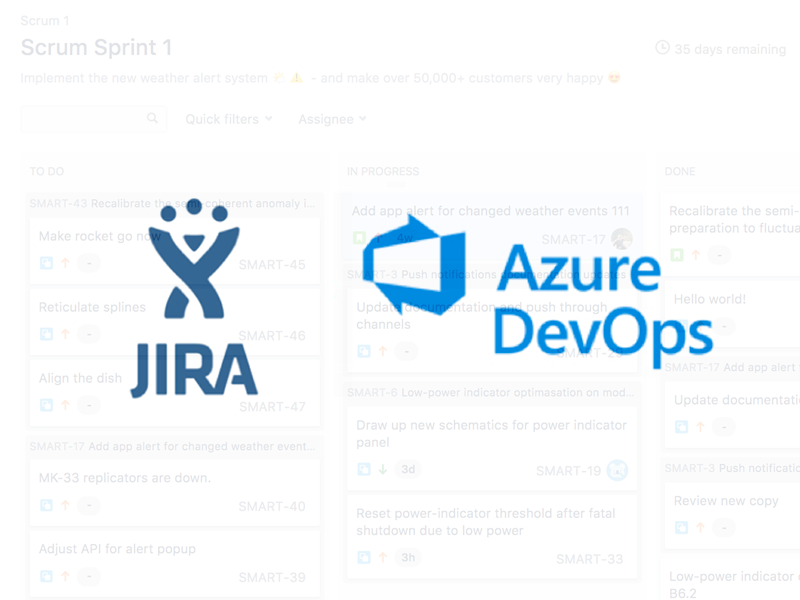Viewport: 800px width, 600px height.
Task: Click the assignee avatar on SMART-19 card
Action: click(x=618, y=470)
